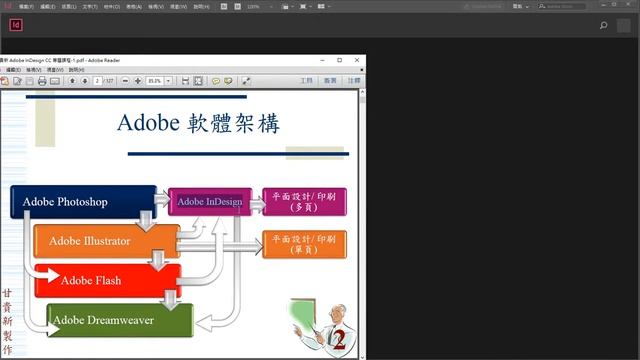Click the edit/sign document icon in Reader toolbar

pyautogui.click(x=17, y=81)
